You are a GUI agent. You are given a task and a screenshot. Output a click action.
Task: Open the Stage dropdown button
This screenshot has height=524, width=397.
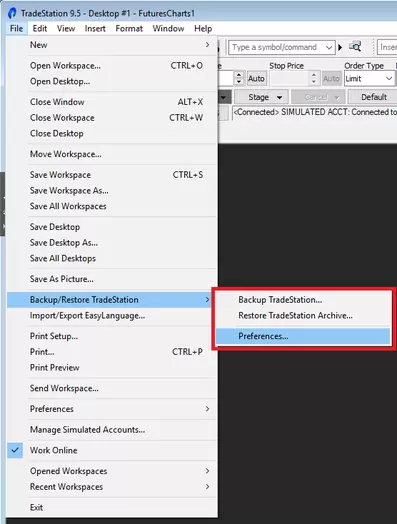[x=262, y=97]
